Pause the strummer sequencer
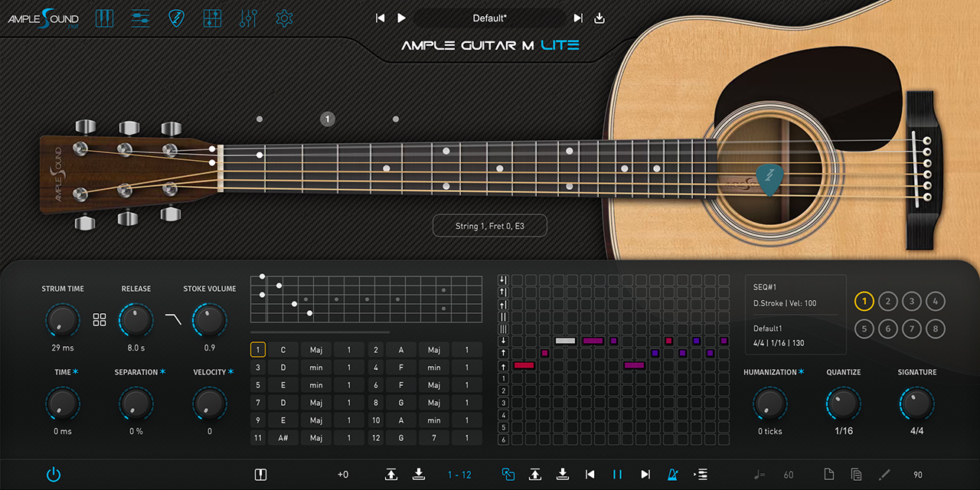Image resolution: width=980 pixels, height=490 pixels. (x=617, y=475)
